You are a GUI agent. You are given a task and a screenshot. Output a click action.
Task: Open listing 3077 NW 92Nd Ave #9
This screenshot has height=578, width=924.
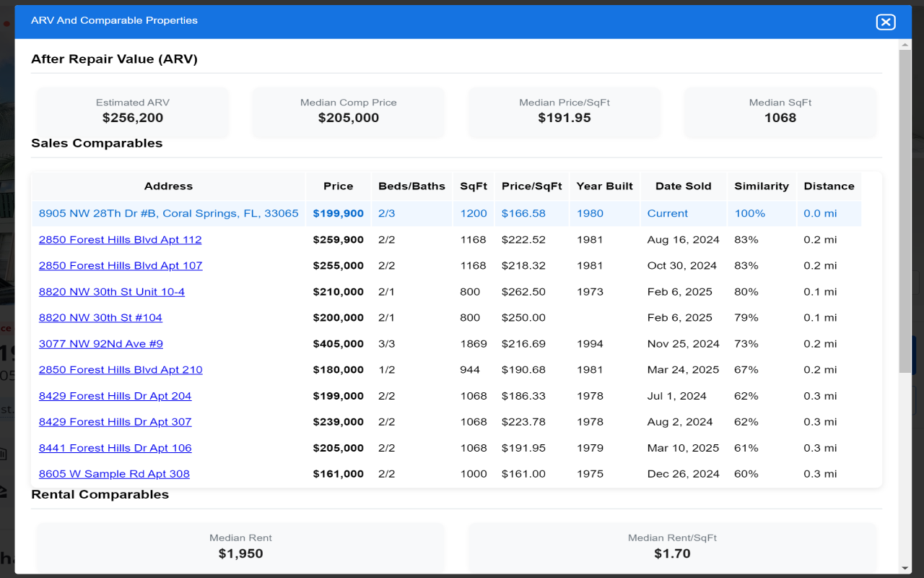(x=101, y=343)
